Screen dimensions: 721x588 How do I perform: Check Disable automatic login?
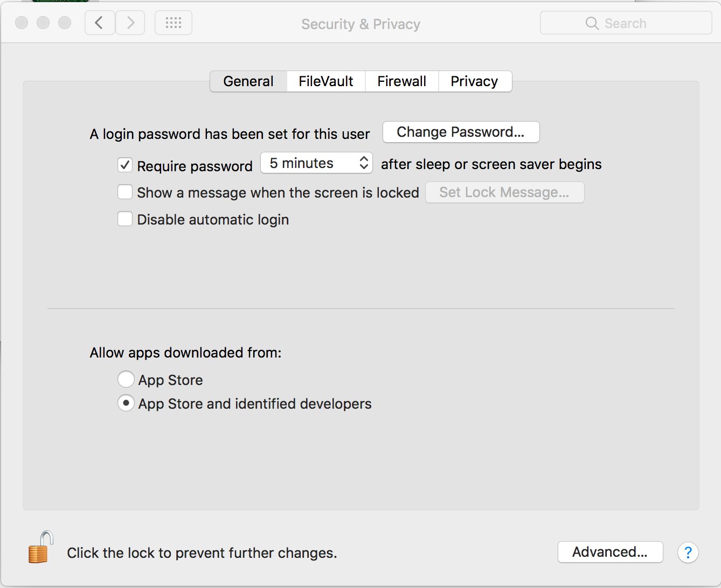point(125,219)
